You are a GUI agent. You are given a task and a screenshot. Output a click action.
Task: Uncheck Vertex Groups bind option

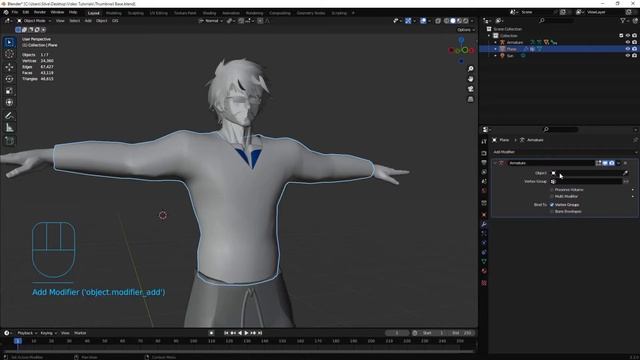[552, 204]
